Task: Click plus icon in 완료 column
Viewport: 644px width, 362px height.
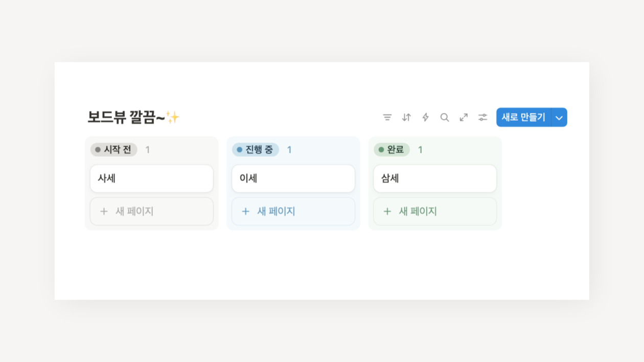Action: tap(387, 211)
